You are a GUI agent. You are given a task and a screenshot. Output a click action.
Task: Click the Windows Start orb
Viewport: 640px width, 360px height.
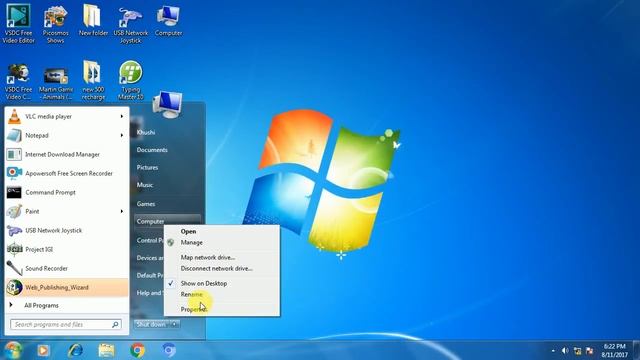coord(13,350)
